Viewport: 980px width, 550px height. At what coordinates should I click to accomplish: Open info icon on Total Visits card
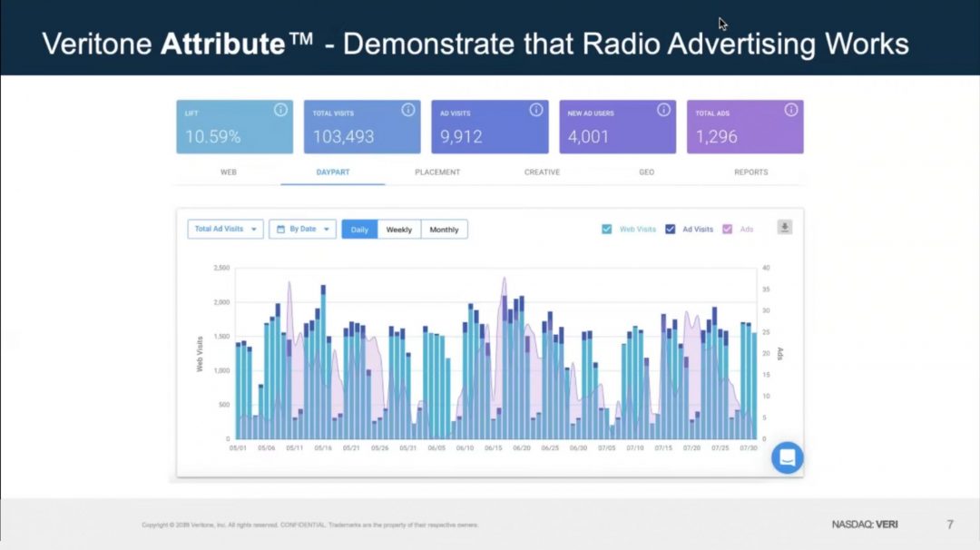pyautogui.click(x=408, y=110)
